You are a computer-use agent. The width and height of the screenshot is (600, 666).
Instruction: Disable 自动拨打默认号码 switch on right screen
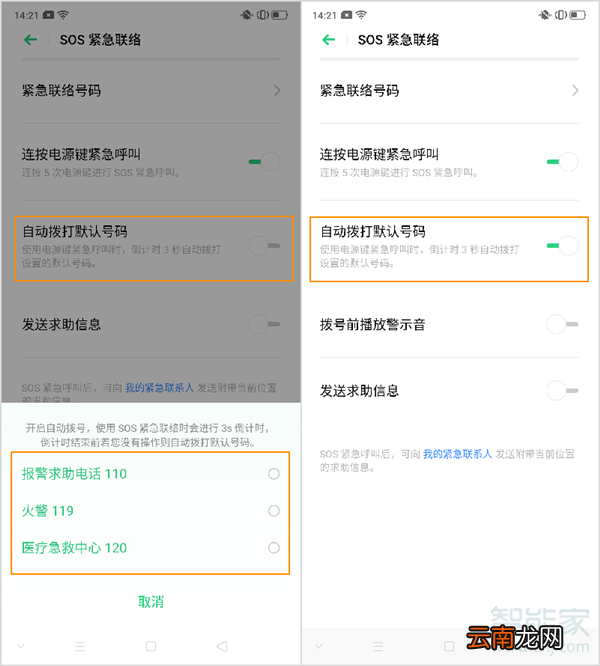pyautogui.click(x=563, y=246)
